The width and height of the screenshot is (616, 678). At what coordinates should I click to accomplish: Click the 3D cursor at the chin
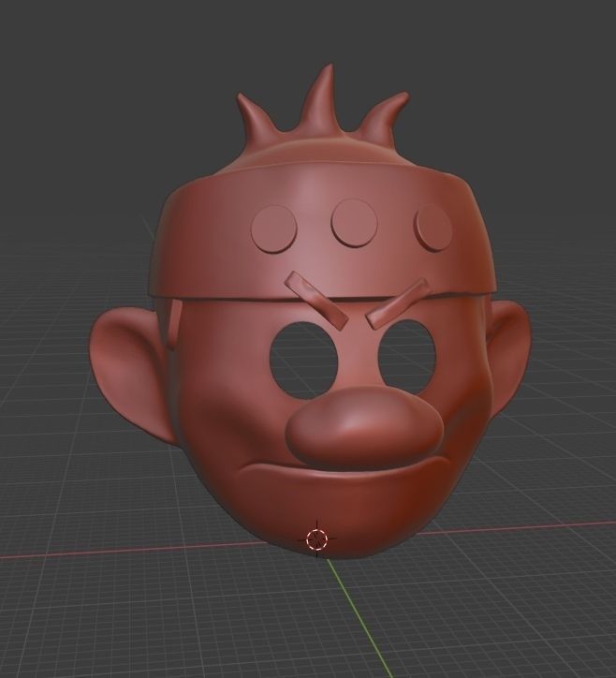[x=316, y=538]
